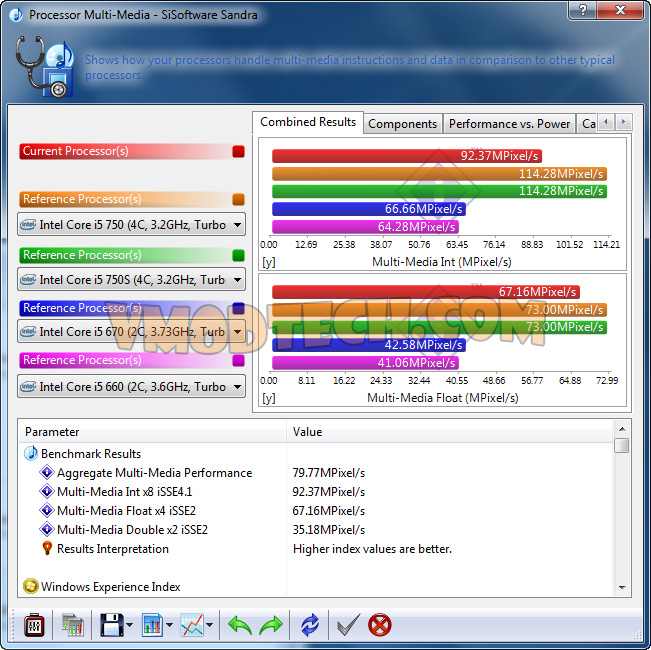This screenshot has height=650, width=651.
Task: Toggle the magenta Reference Processor(s) checkbox
Action: click(x=238, y=360)
